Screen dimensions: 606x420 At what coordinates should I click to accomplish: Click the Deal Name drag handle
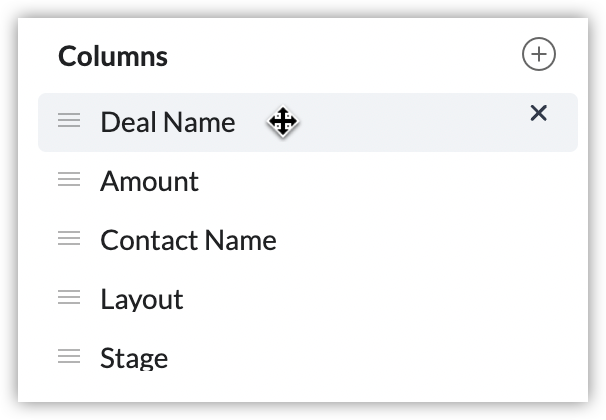[69, 122]
